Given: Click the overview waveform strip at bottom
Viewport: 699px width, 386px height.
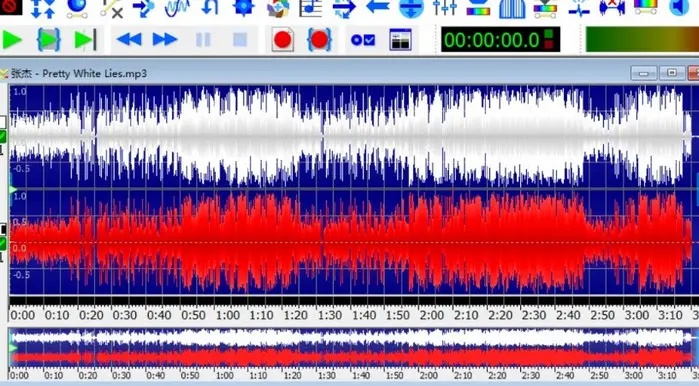Looking at the screenshot, I should click(x=352, y=347).
